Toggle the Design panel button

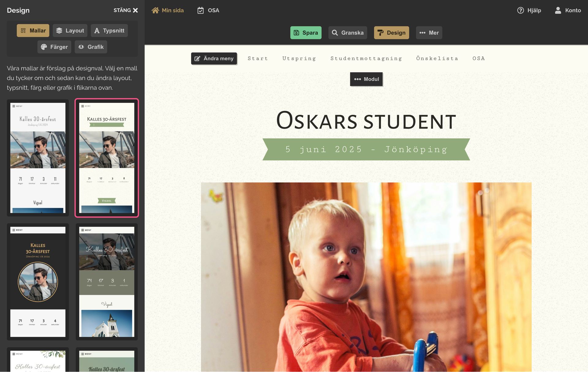pyautogui.click(x=391, y=33)
